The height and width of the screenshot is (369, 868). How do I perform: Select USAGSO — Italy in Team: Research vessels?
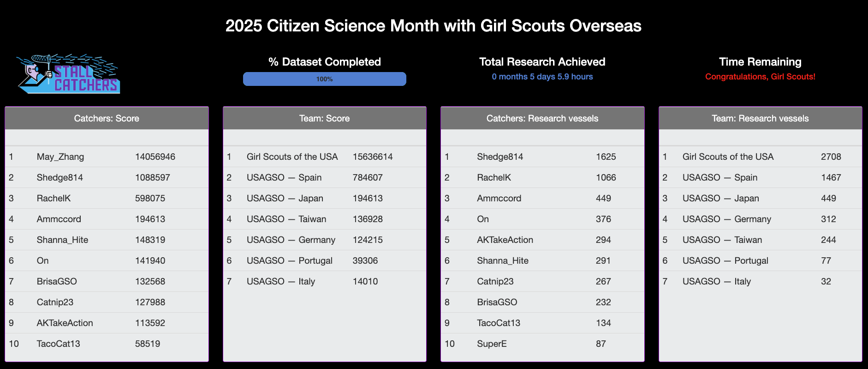click(x=717, y=281)
